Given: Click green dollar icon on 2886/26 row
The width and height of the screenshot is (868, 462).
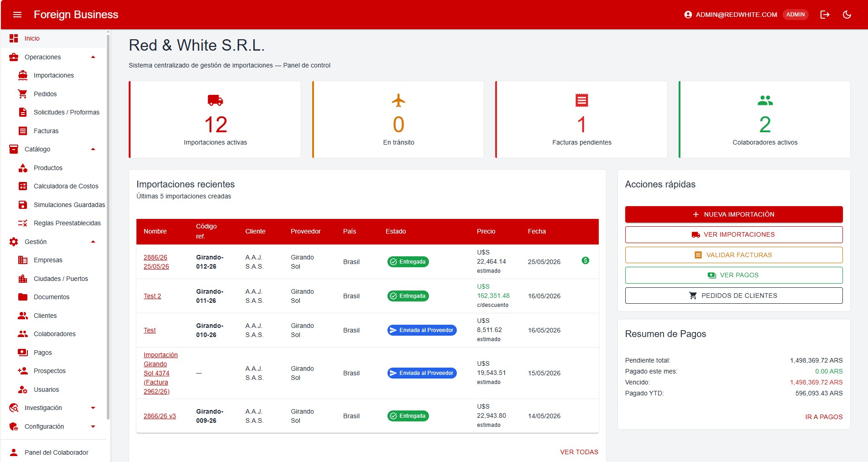Looking at the screenshot, I should coord(586,260).
